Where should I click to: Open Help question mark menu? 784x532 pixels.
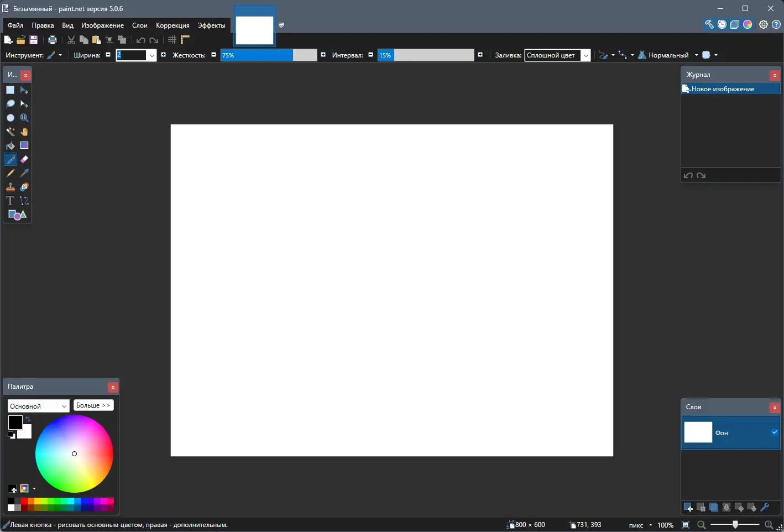click(x=776, y=24)
